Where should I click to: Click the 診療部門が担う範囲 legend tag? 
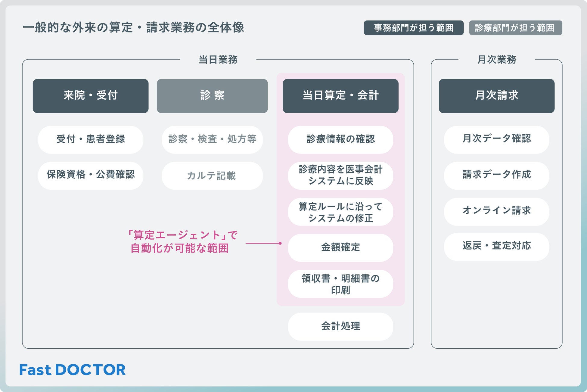click(x=515, y=28)
